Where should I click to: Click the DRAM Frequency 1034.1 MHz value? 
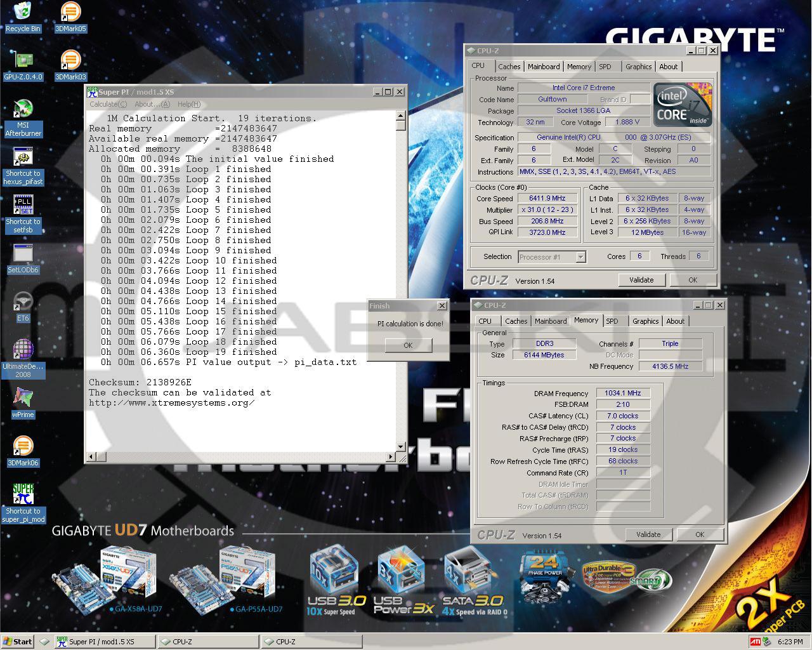[x=622, y=393]
